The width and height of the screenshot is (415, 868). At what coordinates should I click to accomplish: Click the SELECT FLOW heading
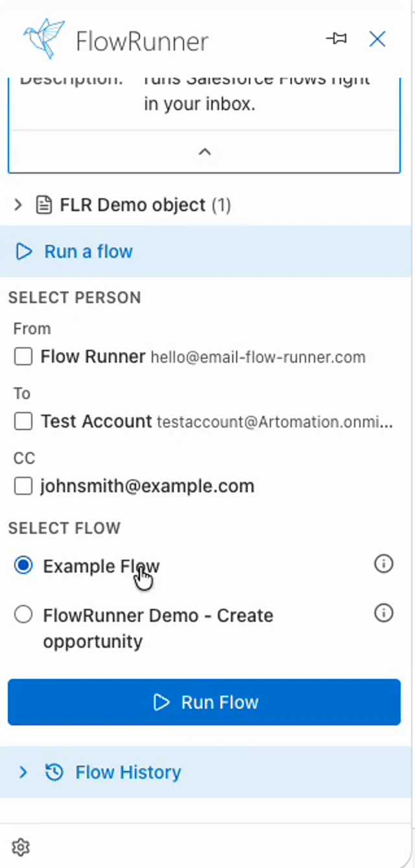64,528
